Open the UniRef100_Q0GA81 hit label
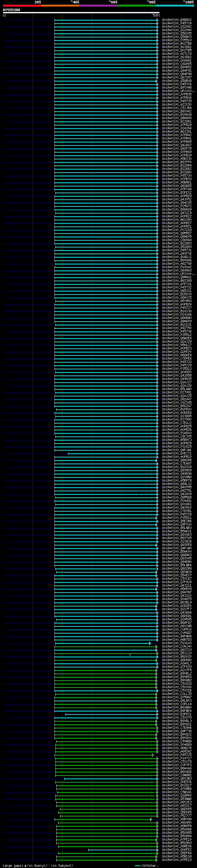Viewport: 197px width, 868px height. (176, 61)
